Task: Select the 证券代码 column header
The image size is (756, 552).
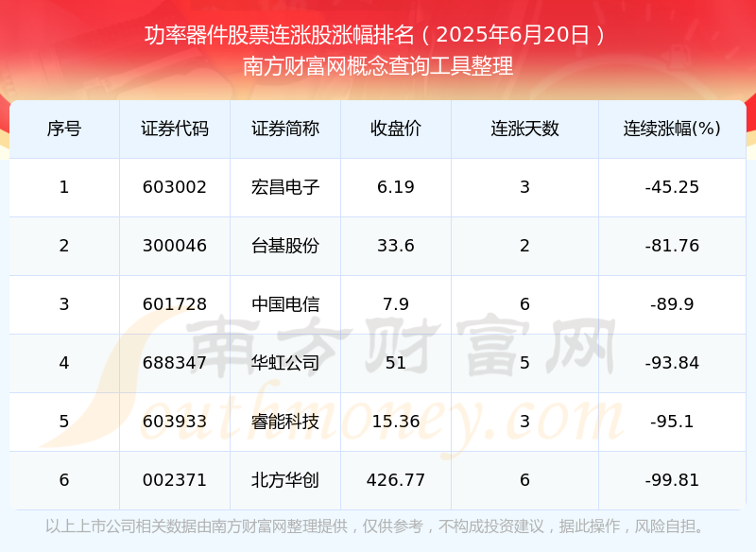Action: (x=175, y=129)
